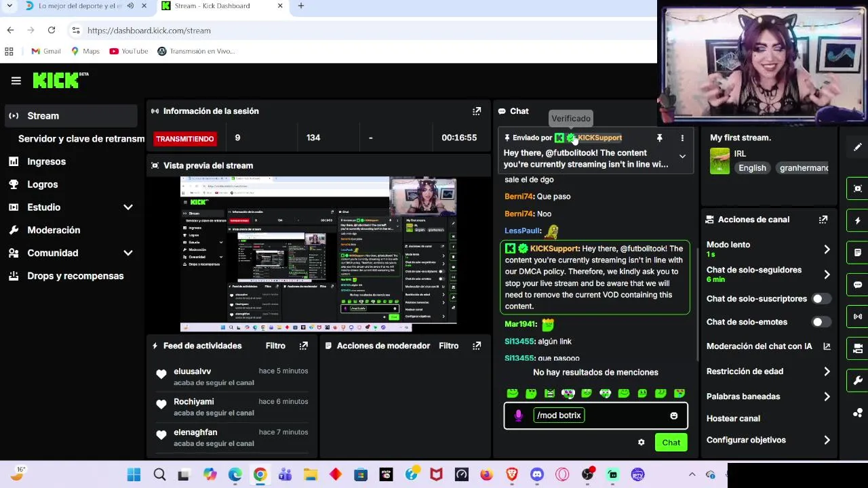Toggle Chat de solo-emotes switch

(821, 322)
